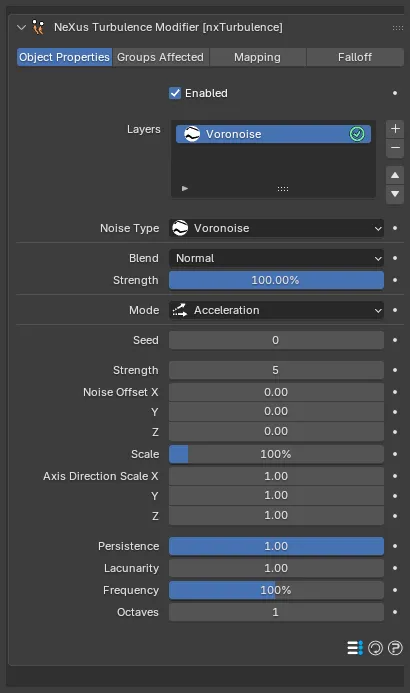410x693 pixels.
Task: Click the Persistence slider
Action: [276, 546]
